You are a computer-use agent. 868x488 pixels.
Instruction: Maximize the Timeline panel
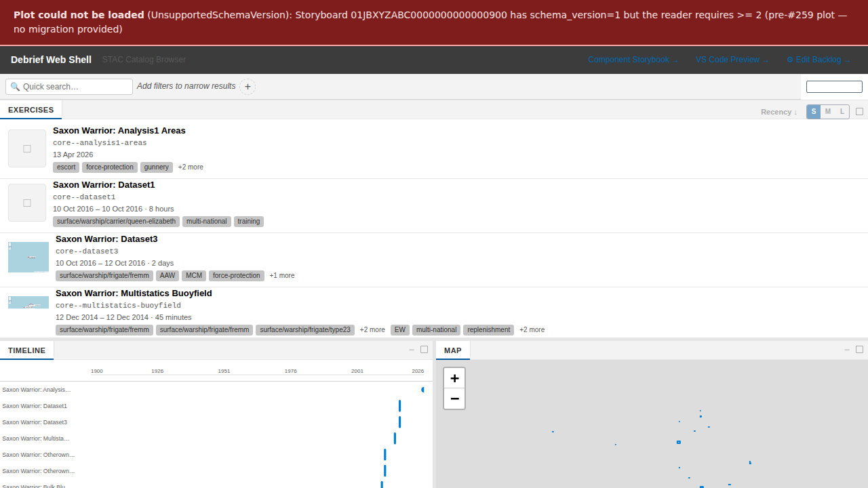tap(424, 350)
